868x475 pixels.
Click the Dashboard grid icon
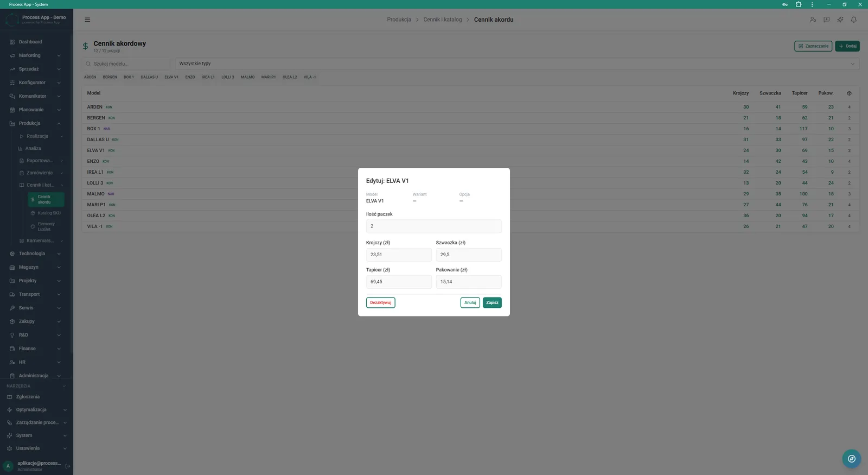pos(12,42)
